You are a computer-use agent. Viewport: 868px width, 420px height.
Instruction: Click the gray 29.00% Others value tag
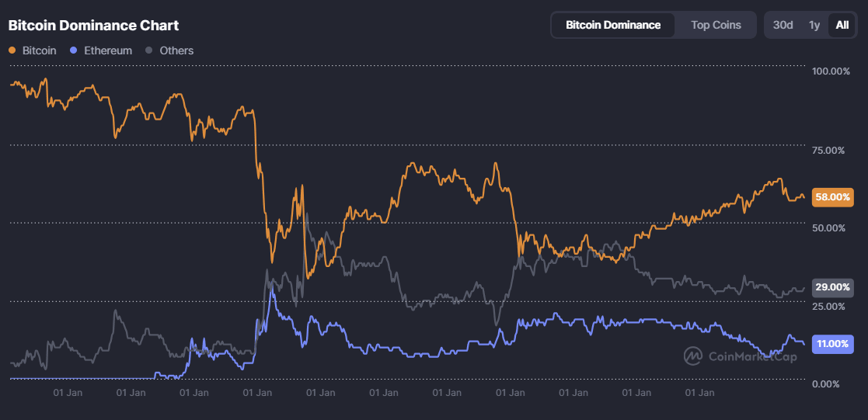pyautogui.click(x=832, y=287)
